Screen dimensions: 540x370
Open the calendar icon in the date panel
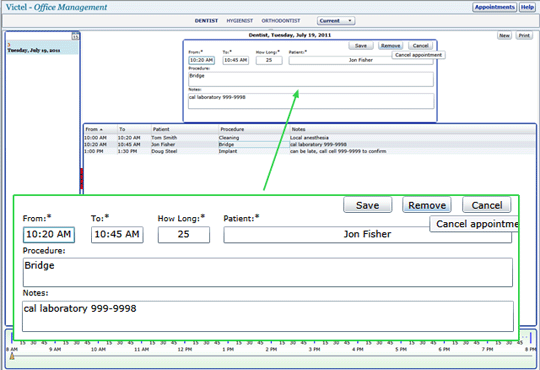tap(75, 36)
